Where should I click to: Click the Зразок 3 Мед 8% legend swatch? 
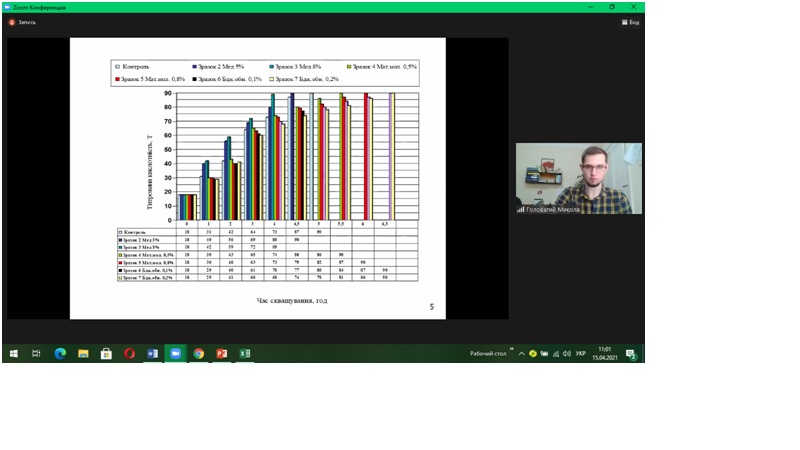pos(271,67)
